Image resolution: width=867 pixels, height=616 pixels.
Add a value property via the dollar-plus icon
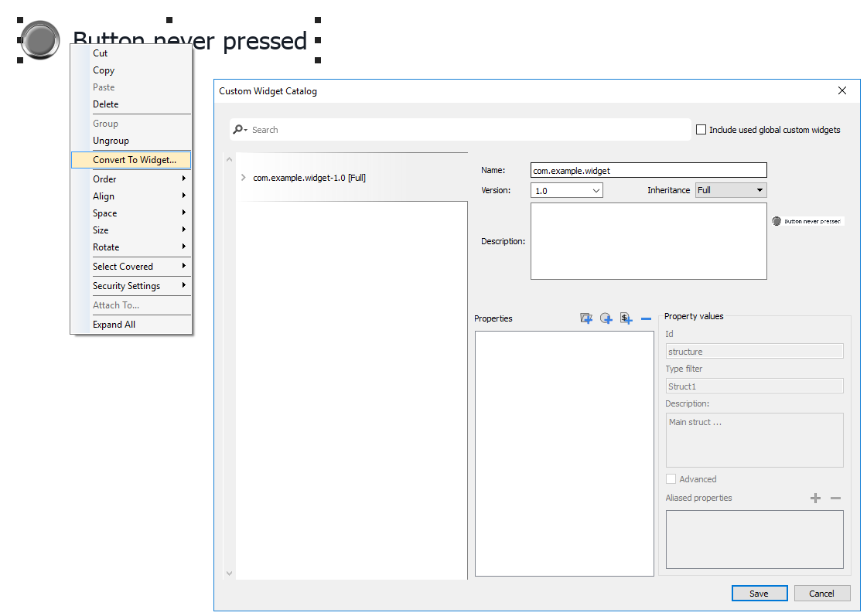pos(626,318)
